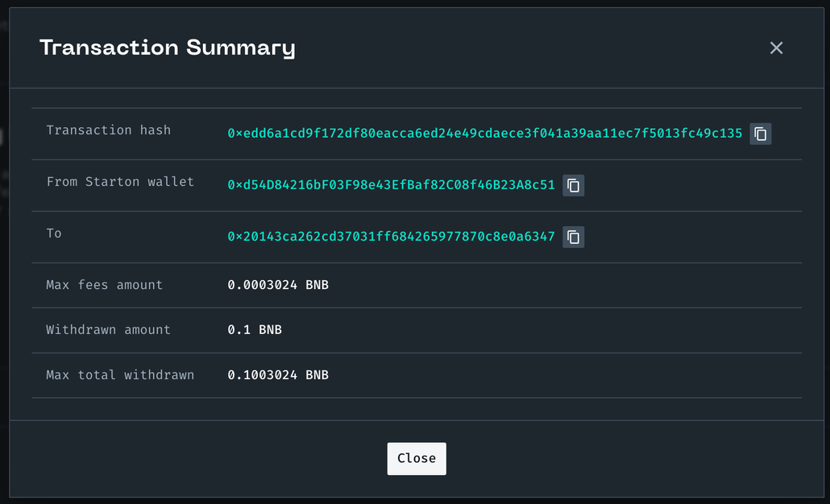
Task: Click the Transaction hash row label
Action: [109, 130]
